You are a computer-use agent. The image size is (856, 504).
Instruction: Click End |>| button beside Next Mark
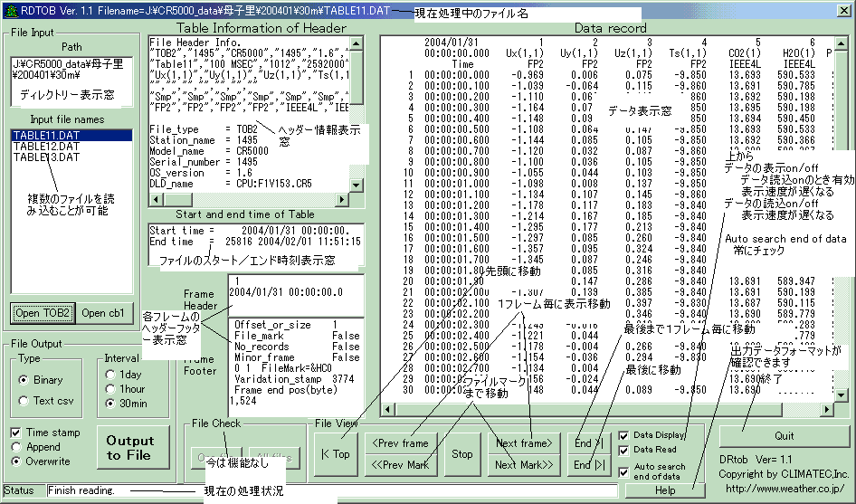click(589, 465)
